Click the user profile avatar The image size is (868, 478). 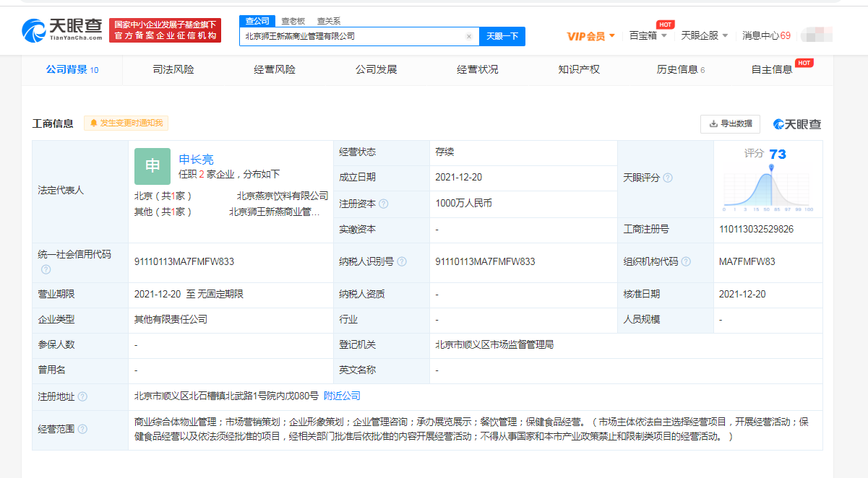(817, 35)
